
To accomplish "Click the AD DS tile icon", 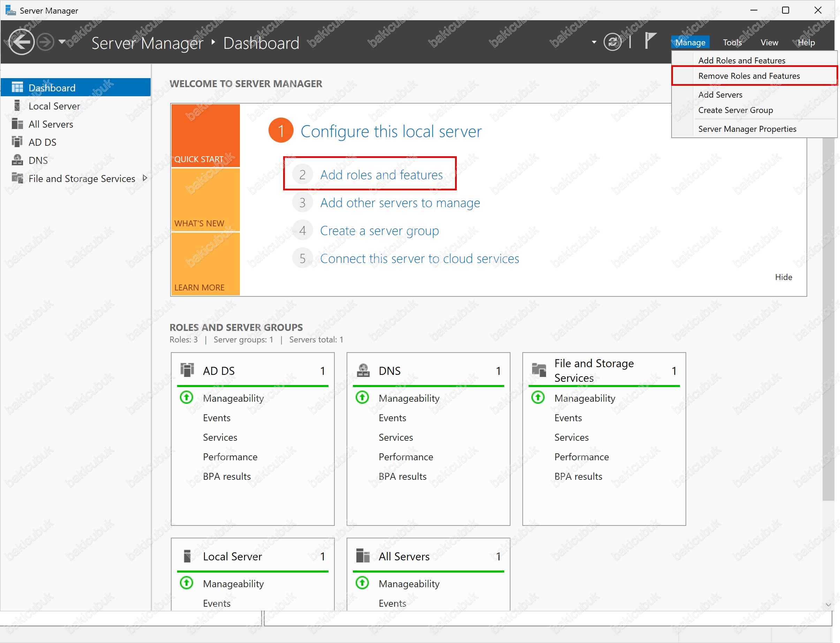I will coord(187,370).
